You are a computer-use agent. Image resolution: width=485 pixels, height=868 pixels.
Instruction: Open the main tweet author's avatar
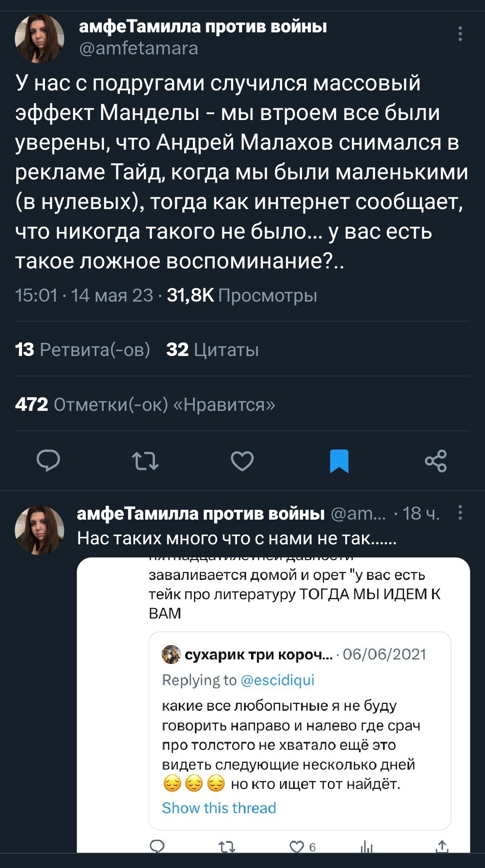point(40,39)
